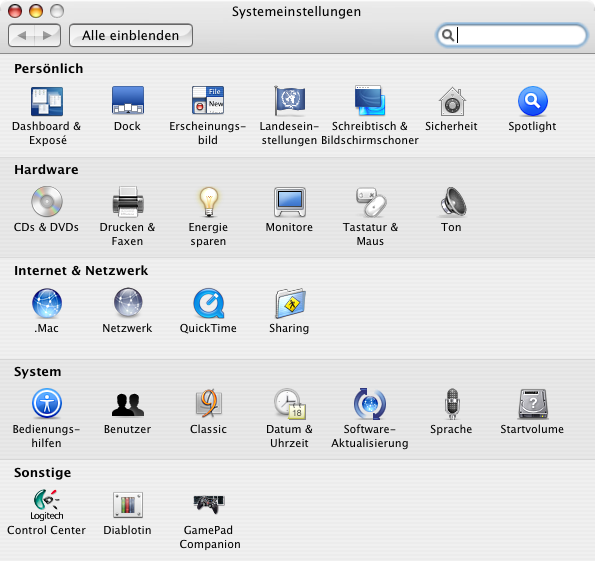Open Startvolume disk icon

[x=533, y=404]
